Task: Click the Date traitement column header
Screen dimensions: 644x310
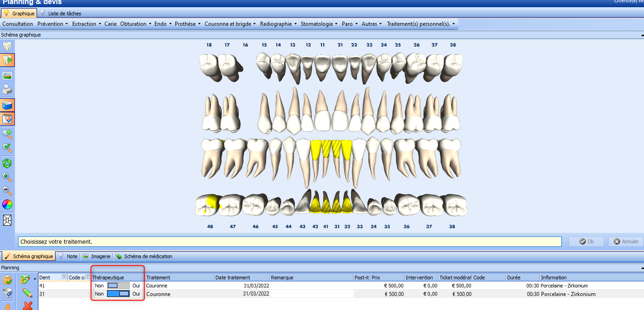Action: (x=242, y=278)
